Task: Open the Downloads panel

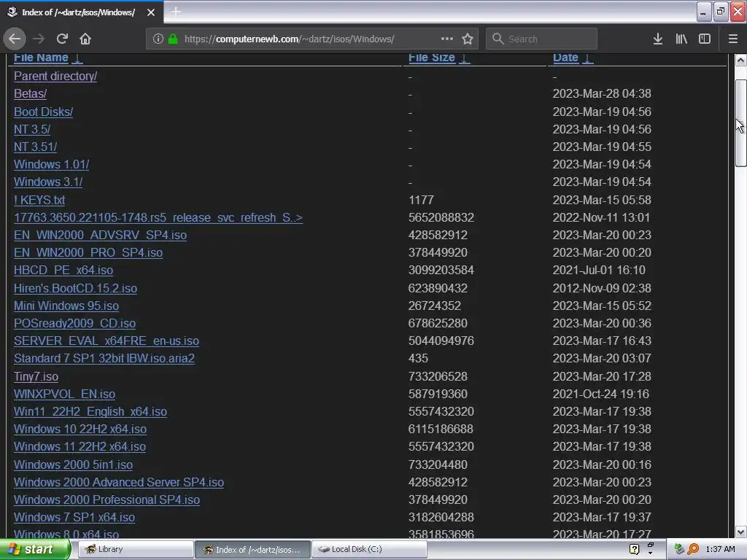Action: (658, 39)
